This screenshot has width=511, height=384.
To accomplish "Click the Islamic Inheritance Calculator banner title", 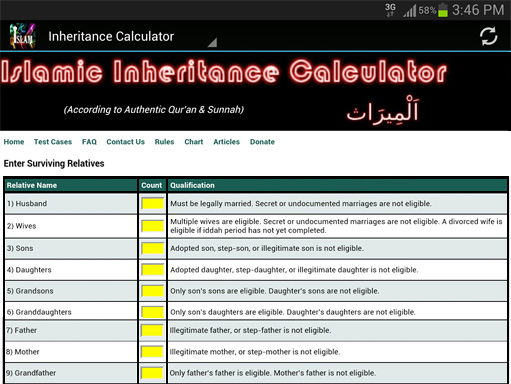I will pyautogui.click(x=224, y=72).
